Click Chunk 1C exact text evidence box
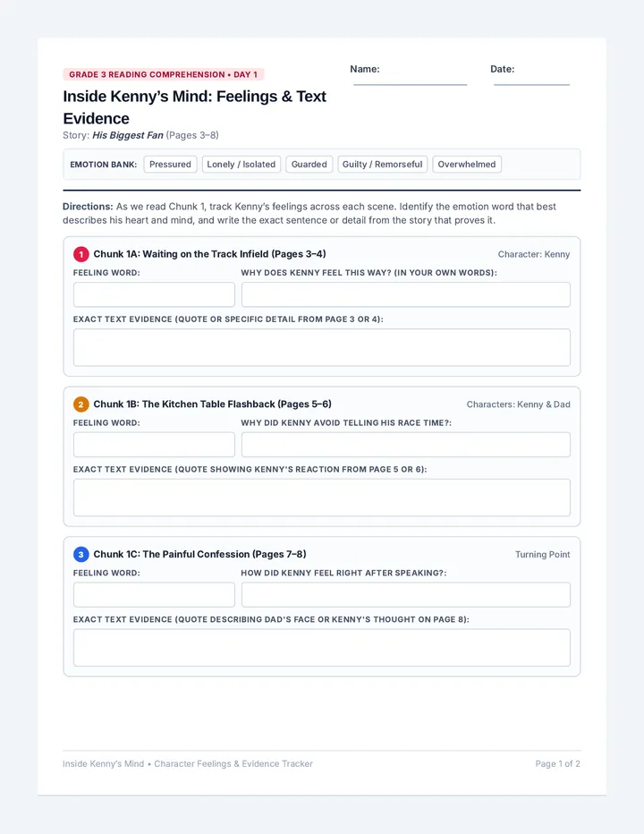This screenshot has width=644, height=834. 322,647
